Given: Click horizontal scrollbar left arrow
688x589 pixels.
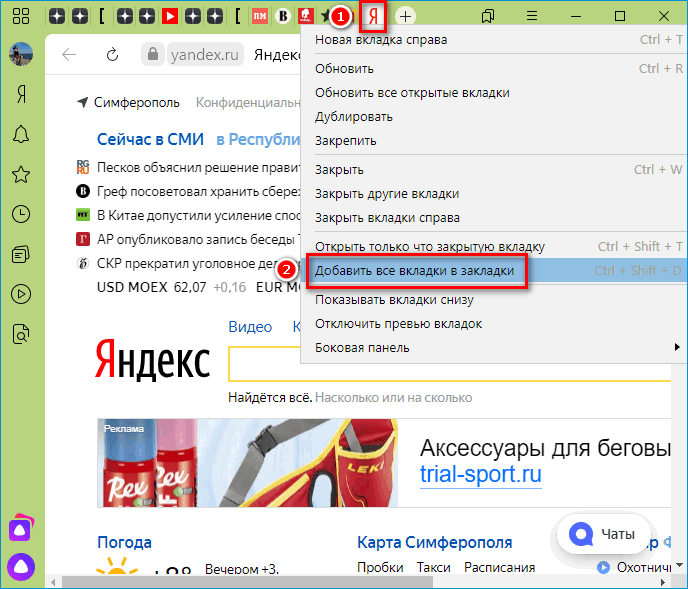Looking at the screenshot, I should click(x=53, y=583).
